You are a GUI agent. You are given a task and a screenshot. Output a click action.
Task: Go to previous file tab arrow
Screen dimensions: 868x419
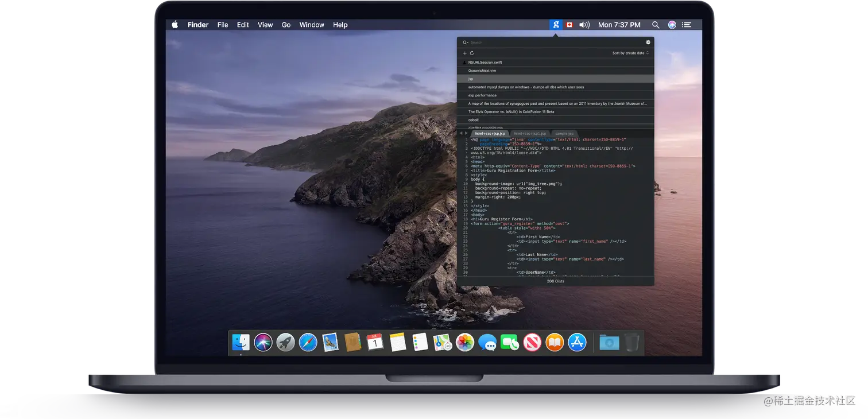tap(461, 133)
